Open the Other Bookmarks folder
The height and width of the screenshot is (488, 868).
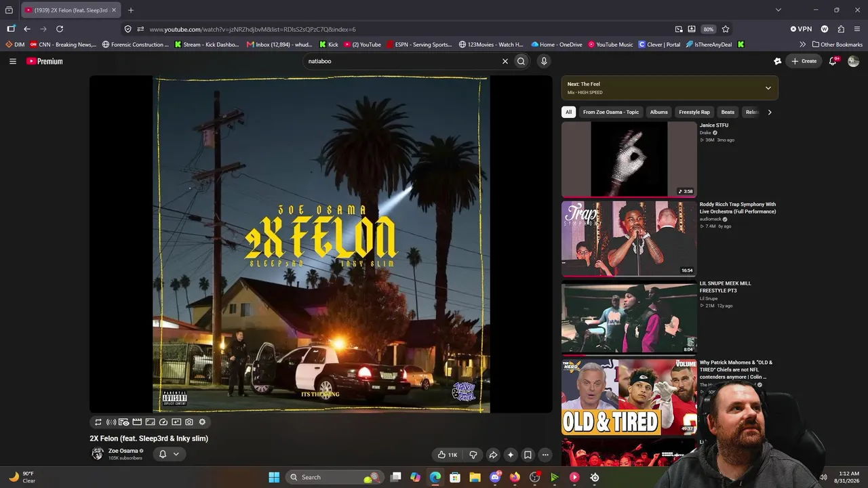[837, 45]
